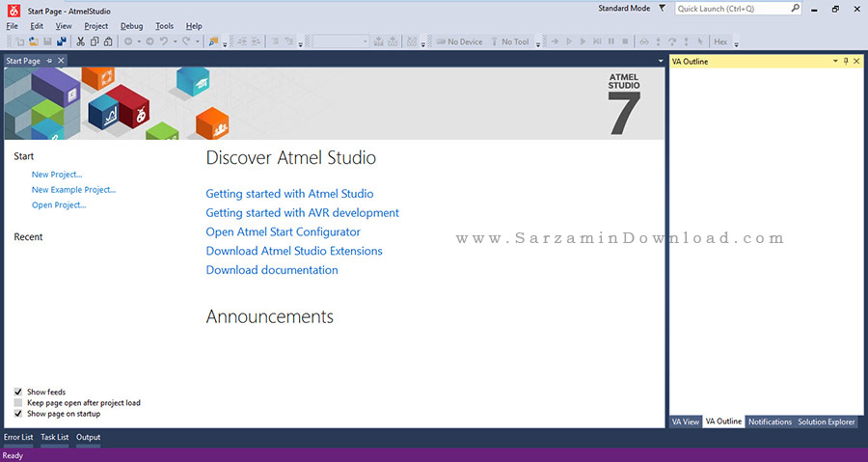The image size is (868, 462).
Task: Open the Undo history dropdown arrow
Action: [175, 41]
